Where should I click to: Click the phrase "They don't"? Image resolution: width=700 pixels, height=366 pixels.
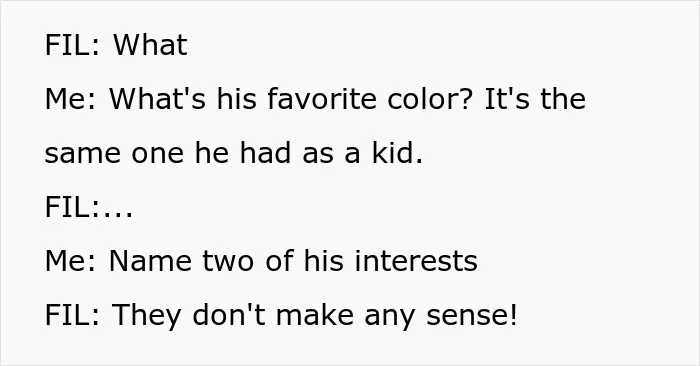point(188,315)
